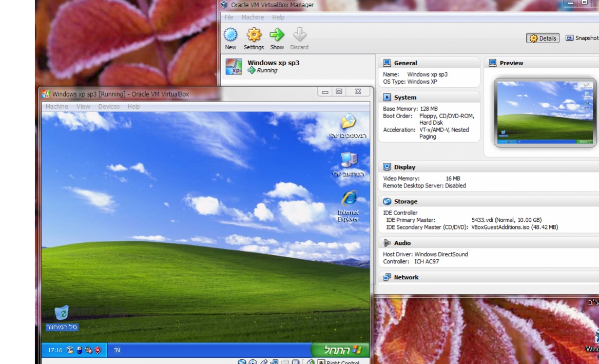Restore-size the Windows xp sp3 VM window
Viewport: 599px width, 364px height.
[x=339, y=92]
